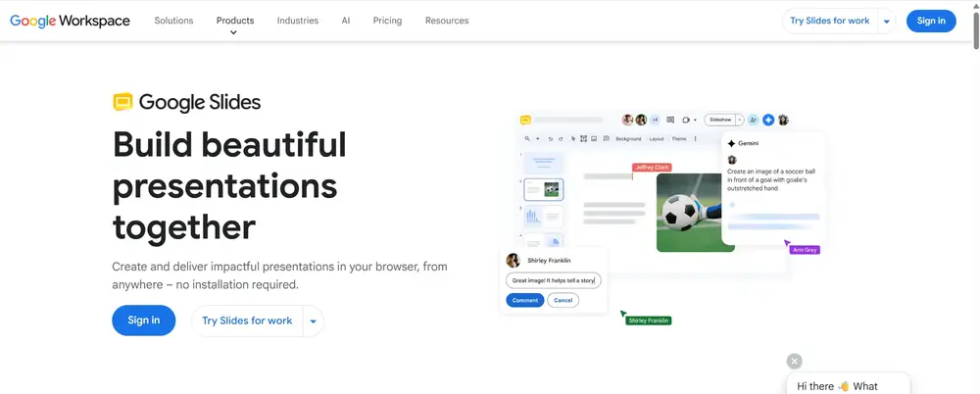Click Theme in the preview toolbar

click(x=679, y=139)
